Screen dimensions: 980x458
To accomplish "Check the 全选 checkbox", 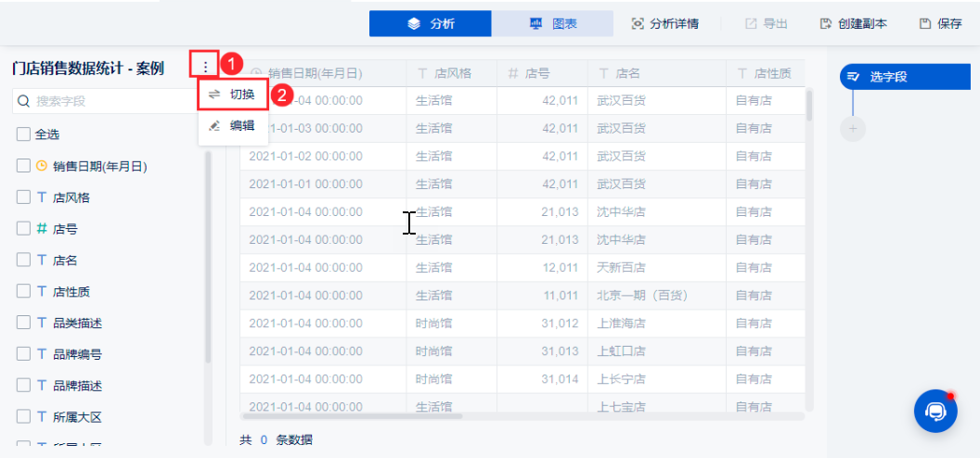I will [x=23, y=134].
